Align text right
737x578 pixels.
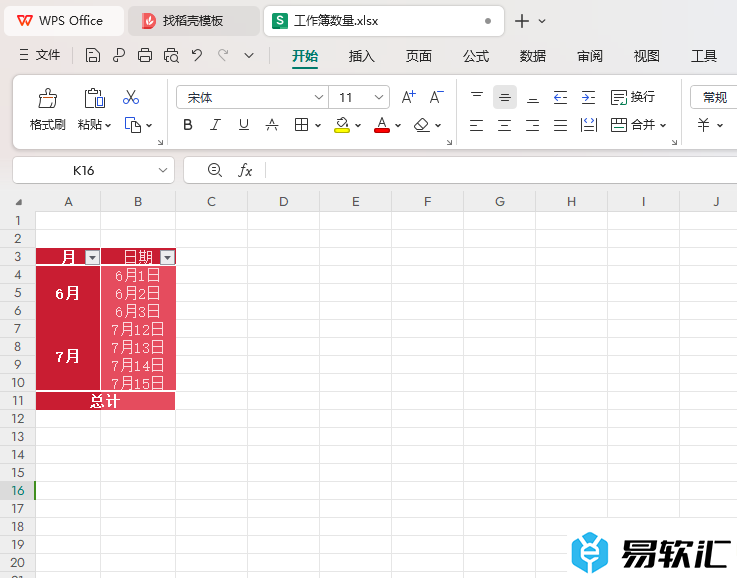point(533,125)
